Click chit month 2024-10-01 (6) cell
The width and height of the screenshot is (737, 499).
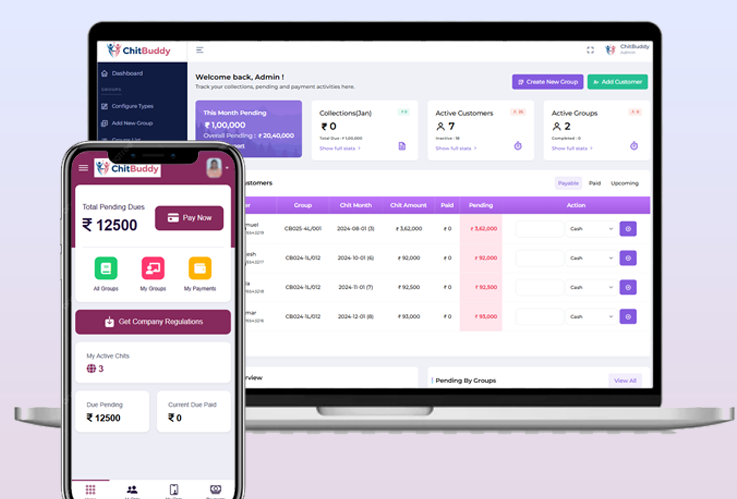pos(356,258)
